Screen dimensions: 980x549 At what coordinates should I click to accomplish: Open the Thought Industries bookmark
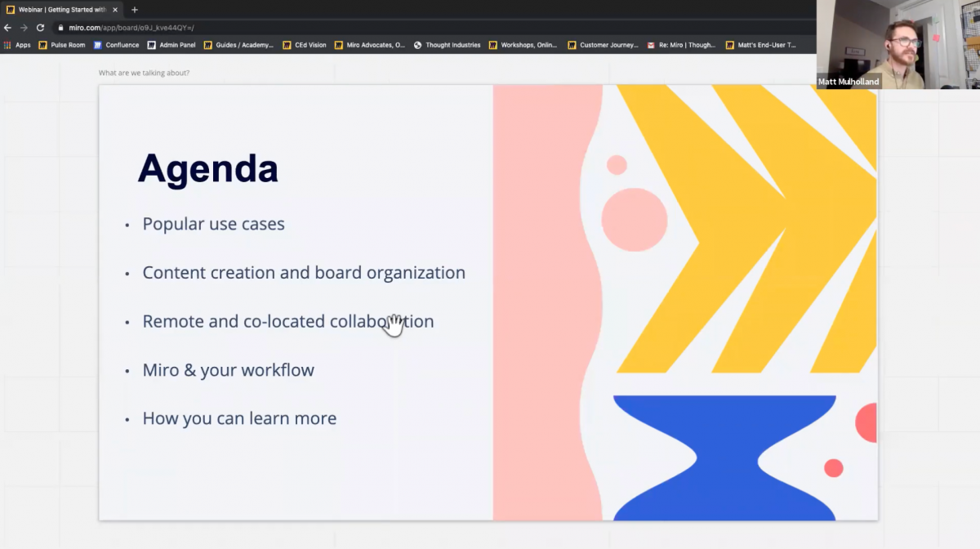pos(448,45)
